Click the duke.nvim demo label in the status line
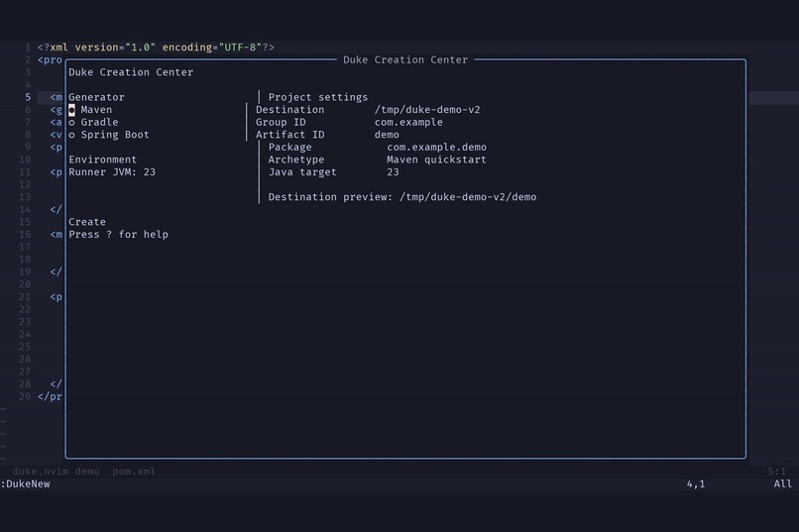Image resolution: width=799 pixels, height=532 pixels. click(57, 472)
